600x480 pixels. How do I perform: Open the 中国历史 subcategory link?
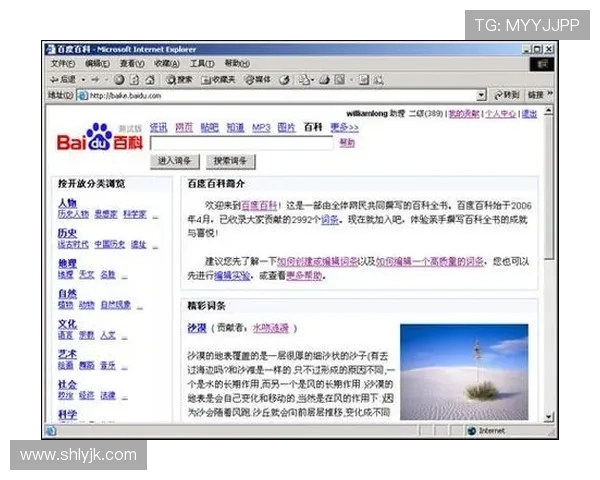click(110, 244)
